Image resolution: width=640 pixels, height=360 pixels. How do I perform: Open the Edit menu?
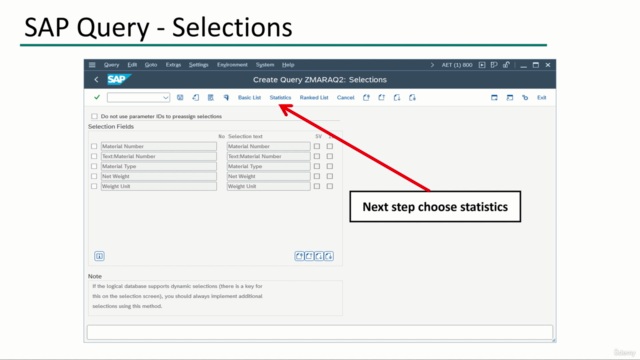pos(132,65)
